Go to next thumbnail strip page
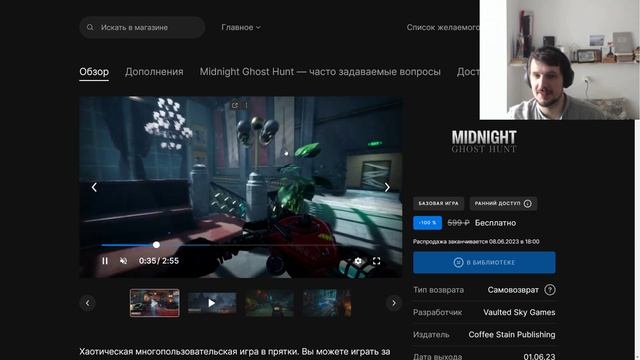Image resolution: width=640 pixels, height=360 pixels. pos(394,303)
